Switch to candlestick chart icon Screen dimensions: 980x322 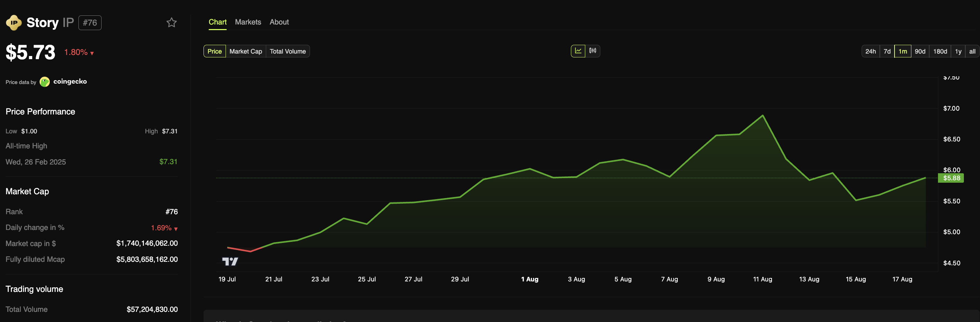[x=592, y=50]
